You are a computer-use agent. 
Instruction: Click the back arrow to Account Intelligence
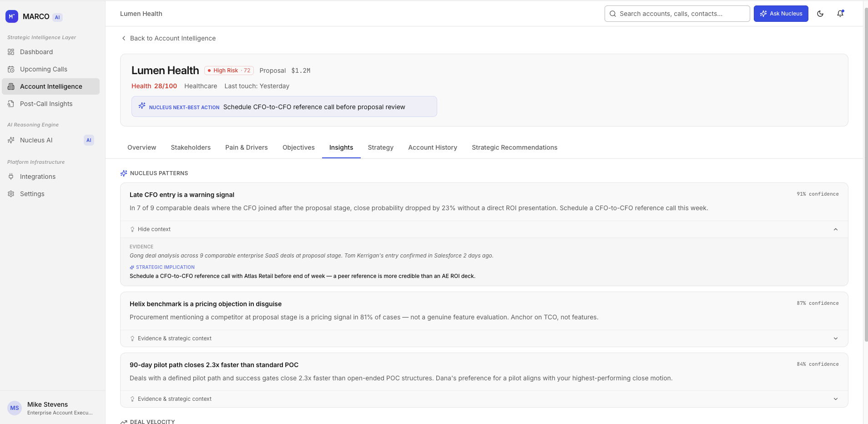click(x=124, y=38)
